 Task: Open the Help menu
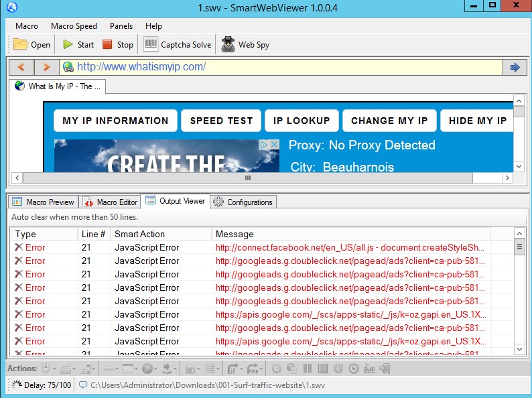[x=153, y=26]
